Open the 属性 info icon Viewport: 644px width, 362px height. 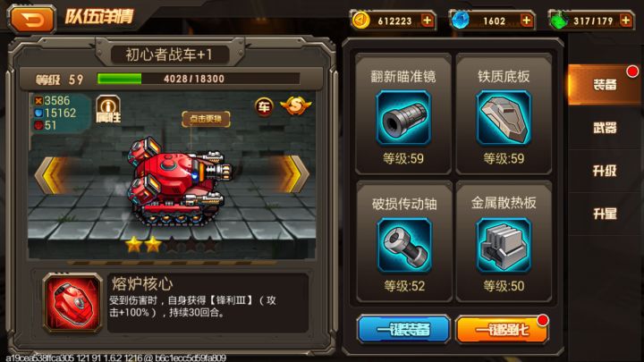click(x=108, y=109)
